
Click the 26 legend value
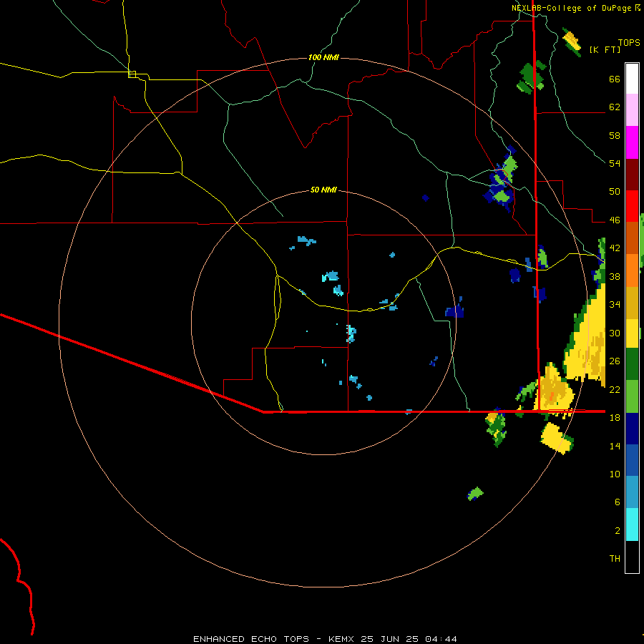pyautogui.click(x=615, y=361)
